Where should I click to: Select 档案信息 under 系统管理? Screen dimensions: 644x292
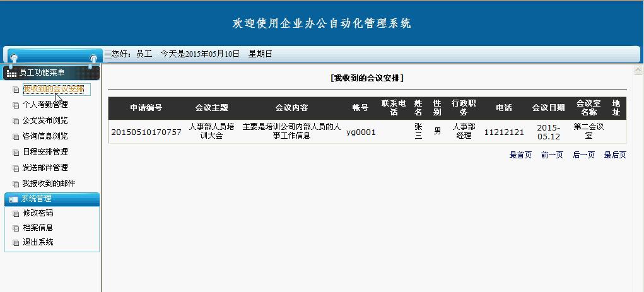pos(38,228)
